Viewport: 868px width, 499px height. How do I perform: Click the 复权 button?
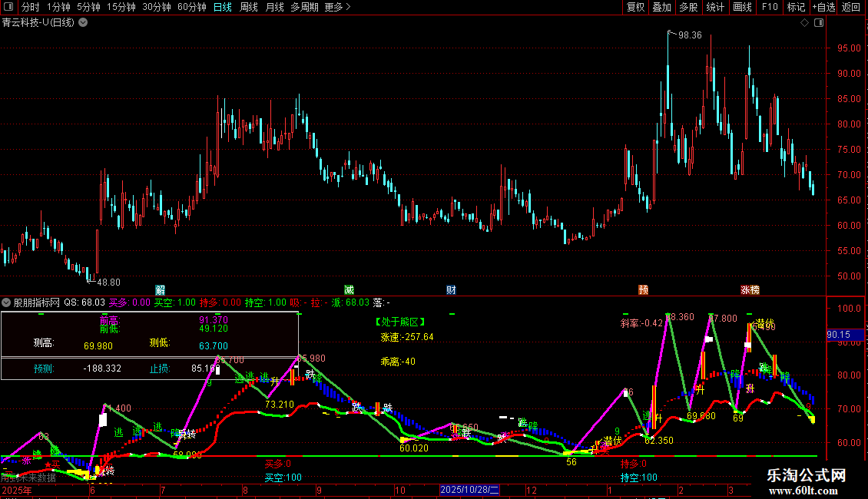pyautogui.click(x=635, y=7)
